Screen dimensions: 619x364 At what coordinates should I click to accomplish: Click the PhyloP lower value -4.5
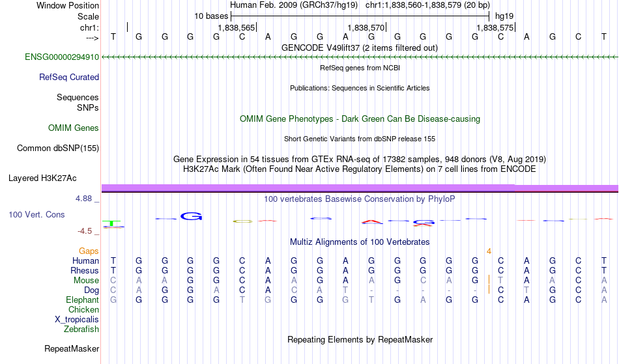pyautogui.click(x=85, y=232)
